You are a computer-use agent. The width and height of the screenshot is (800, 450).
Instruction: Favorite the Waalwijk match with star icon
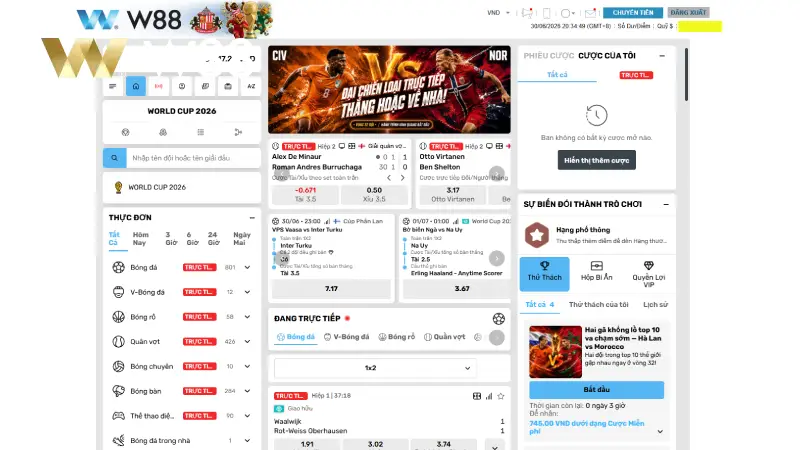(501, 396)
